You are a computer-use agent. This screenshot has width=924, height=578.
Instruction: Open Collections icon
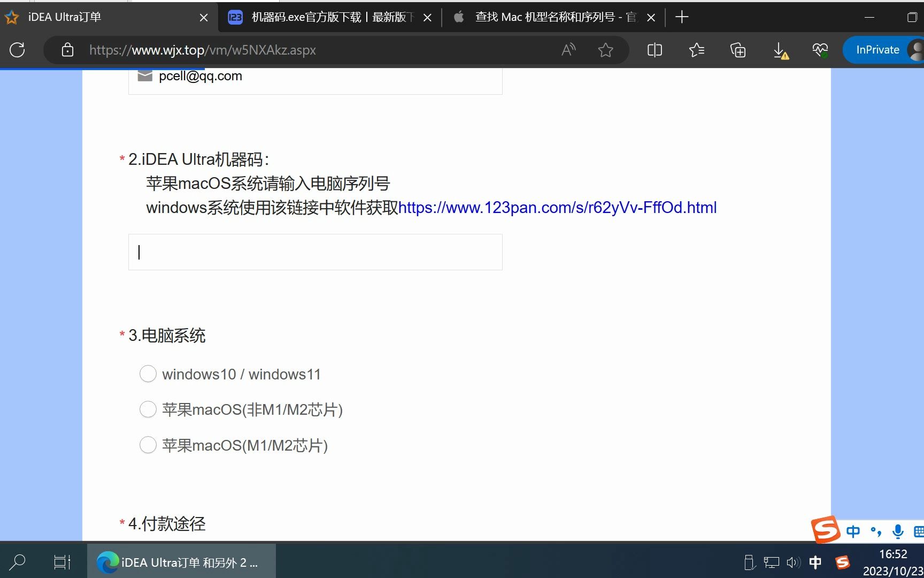click(x=738, y=50)
